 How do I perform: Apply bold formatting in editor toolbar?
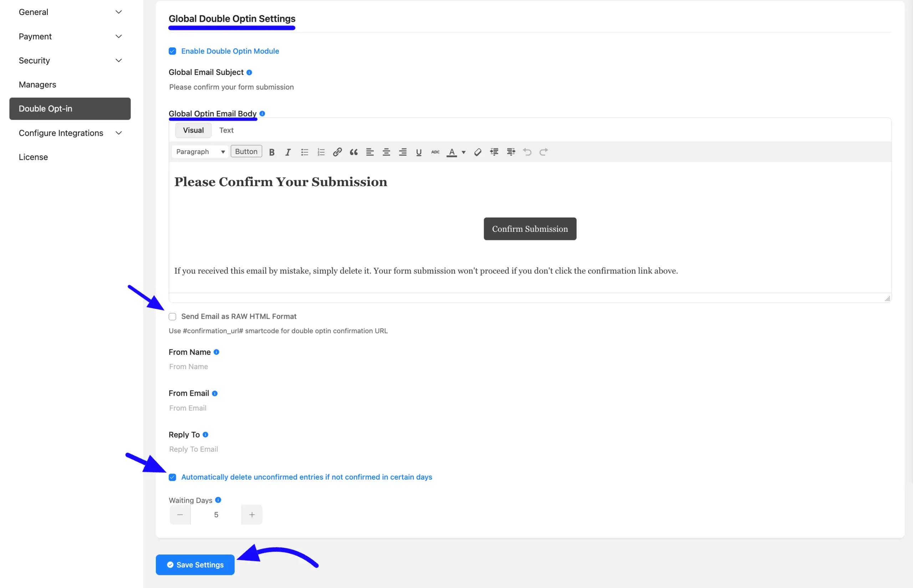point(271,152)
